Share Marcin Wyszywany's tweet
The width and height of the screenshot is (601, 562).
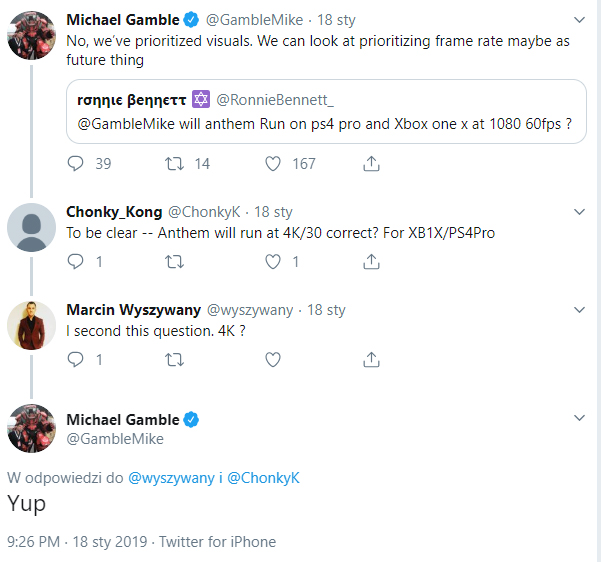(x=371, y=359)
